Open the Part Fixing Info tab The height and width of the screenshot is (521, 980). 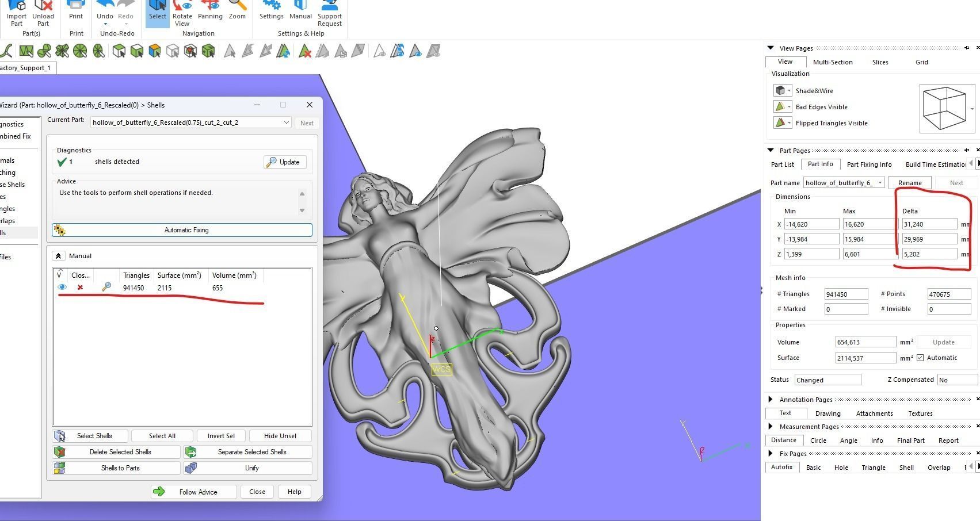[869, 164]
